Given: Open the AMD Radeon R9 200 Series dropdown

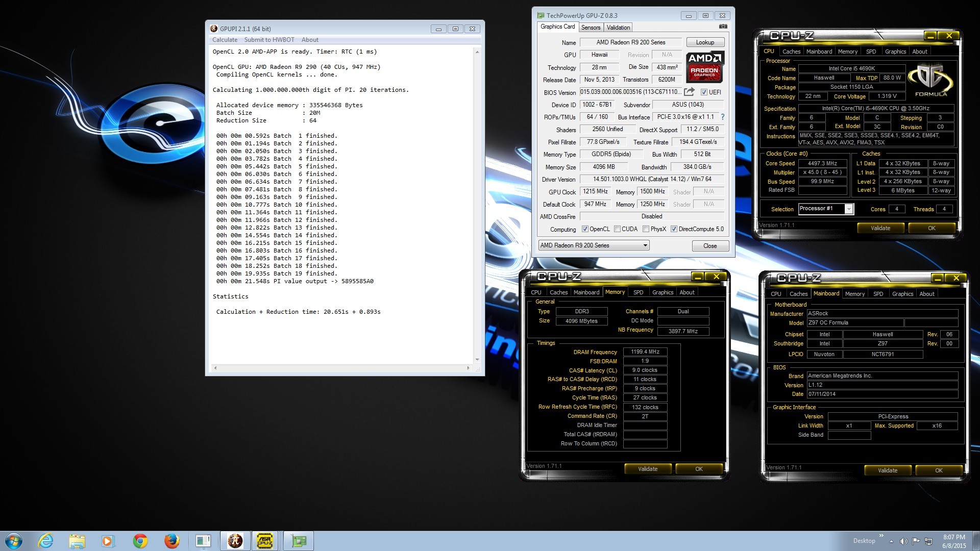Looking at the screenshot, I should [x=594, y=245].
